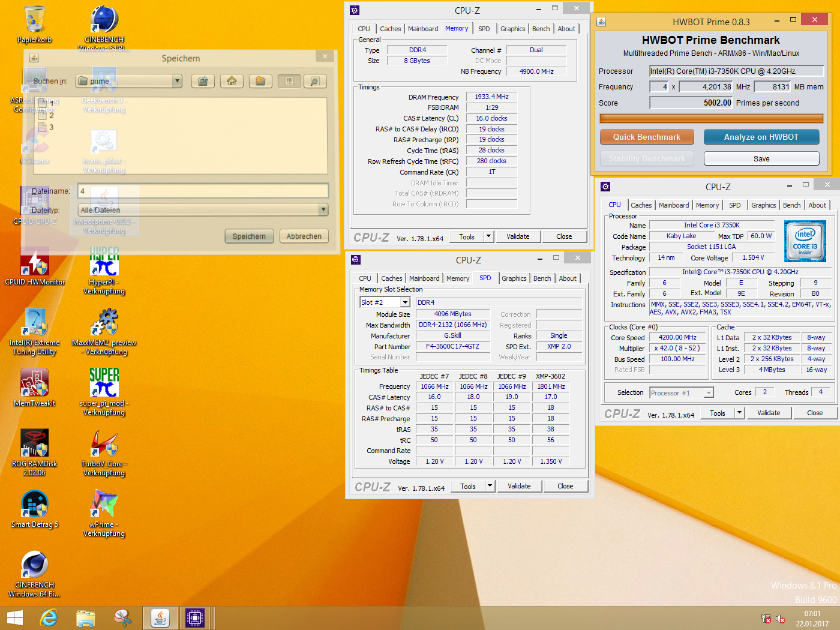Screen dimensions: 840x630
Task: Open Tools dropdown arrow in CPU-Z SPD window
Action: click(x=490, y=486)
